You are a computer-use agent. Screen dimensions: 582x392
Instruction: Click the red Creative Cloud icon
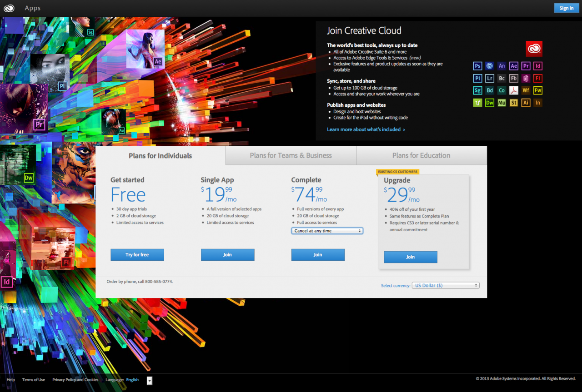click(x=534, y=49)
